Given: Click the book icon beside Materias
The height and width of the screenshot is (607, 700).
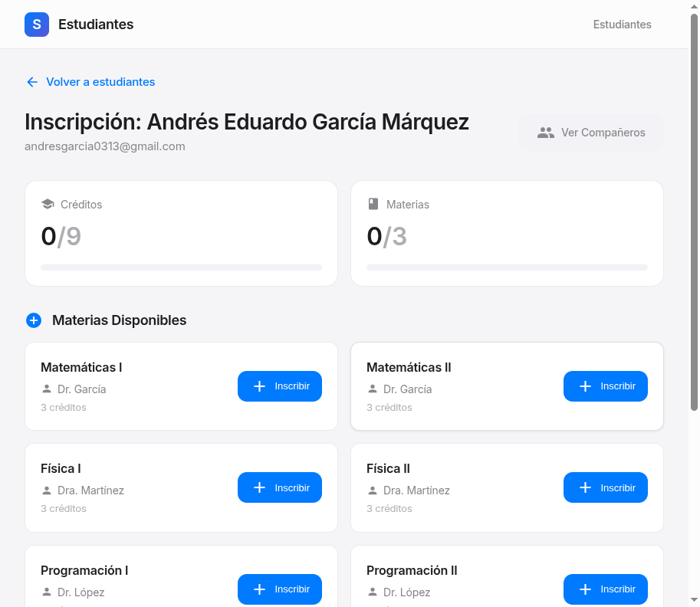Looking at the screenshot, I should [x=373, y=205].
